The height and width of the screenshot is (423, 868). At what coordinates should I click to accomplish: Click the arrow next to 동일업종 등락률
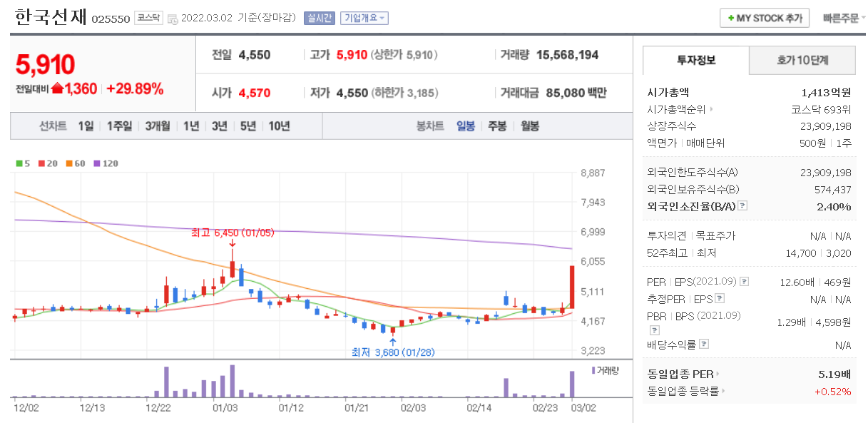(x=723, y=391)
